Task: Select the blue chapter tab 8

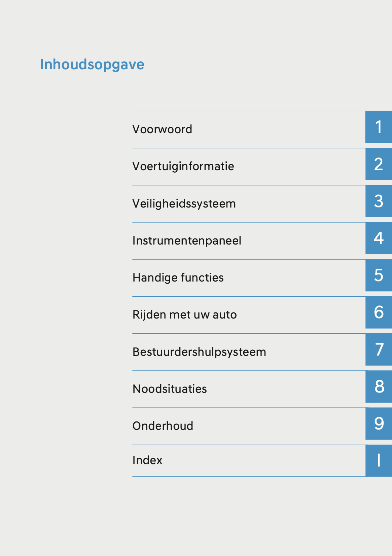Action: [x=379, y=386]
